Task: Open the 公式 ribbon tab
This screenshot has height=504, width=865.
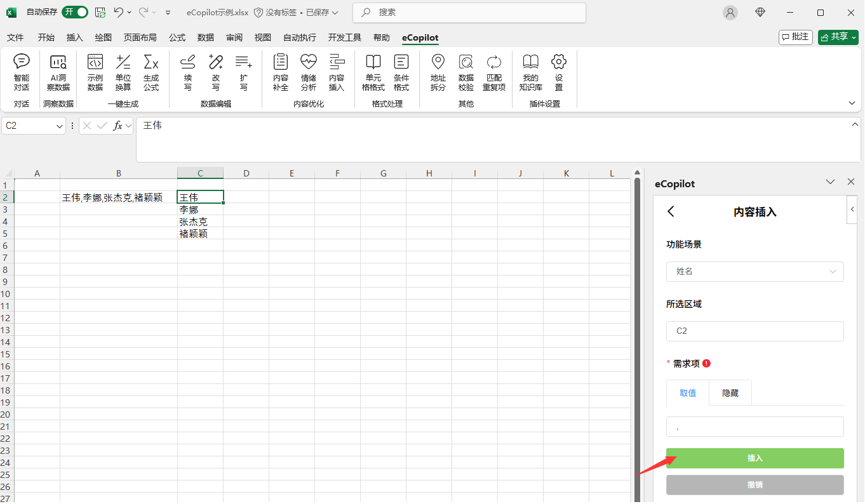Action: click(177, 37)
